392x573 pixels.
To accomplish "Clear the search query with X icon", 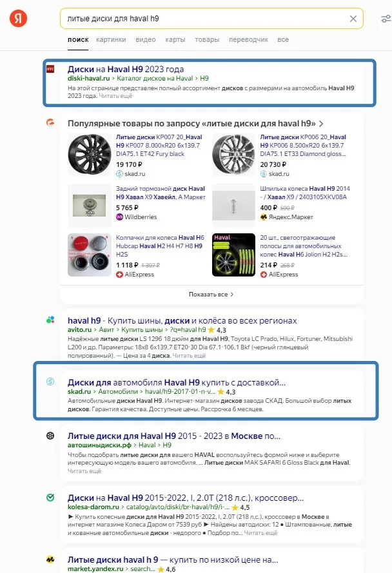I will tap(353, 19).
